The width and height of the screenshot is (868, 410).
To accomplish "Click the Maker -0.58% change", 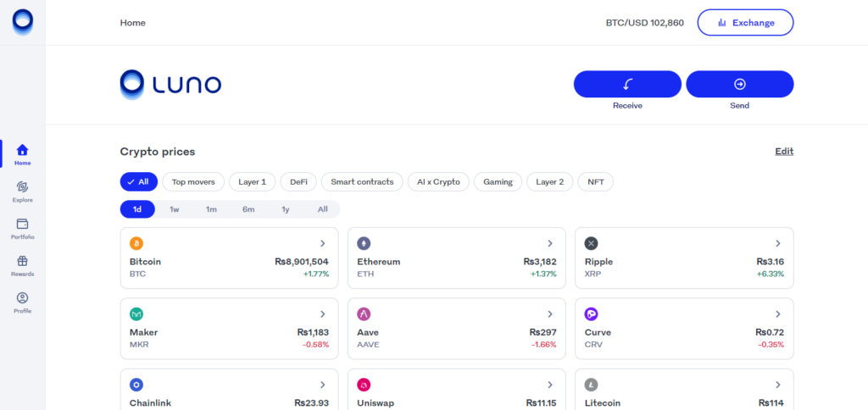I will (315, 345).
